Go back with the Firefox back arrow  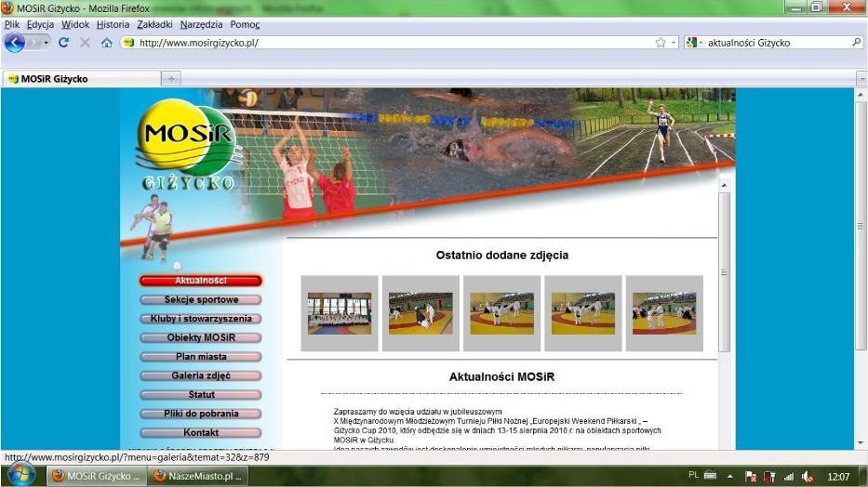click(x=14, y=43)
